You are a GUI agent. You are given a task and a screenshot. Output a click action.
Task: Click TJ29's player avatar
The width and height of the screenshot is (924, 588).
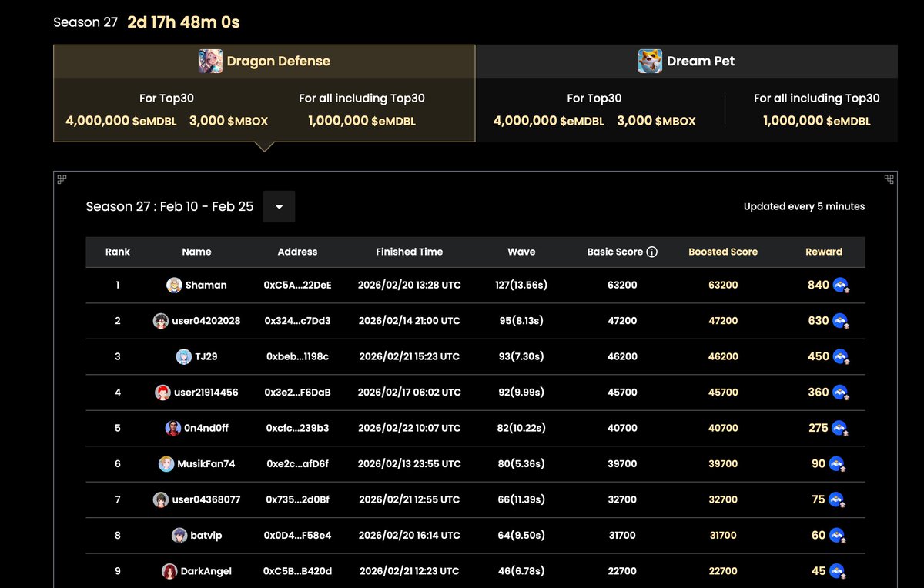point(183,356)
